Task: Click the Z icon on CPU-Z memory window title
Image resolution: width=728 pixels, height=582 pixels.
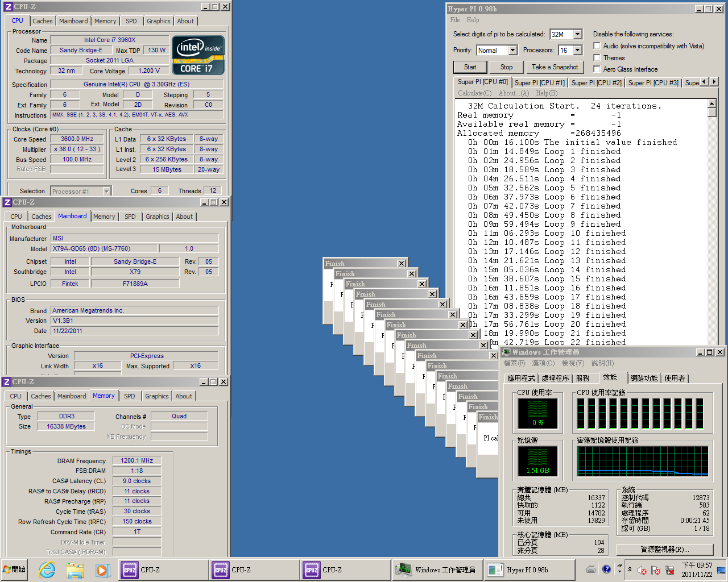Action: click(x=7, y=382)
